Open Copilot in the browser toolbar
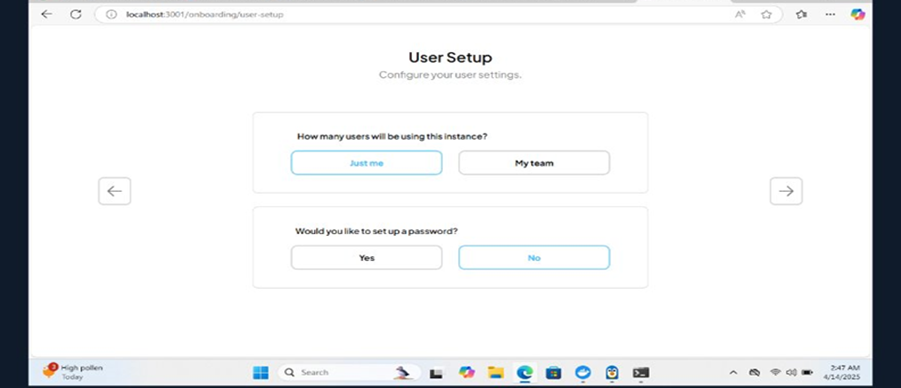The image size is (901, 388). point(858,14)
